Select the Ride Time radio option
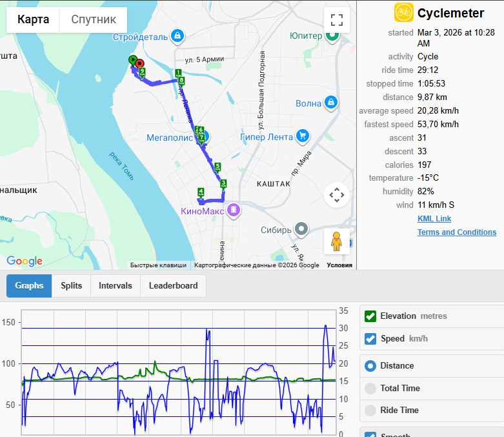504x437 pixels. click(x=370, y=411)
